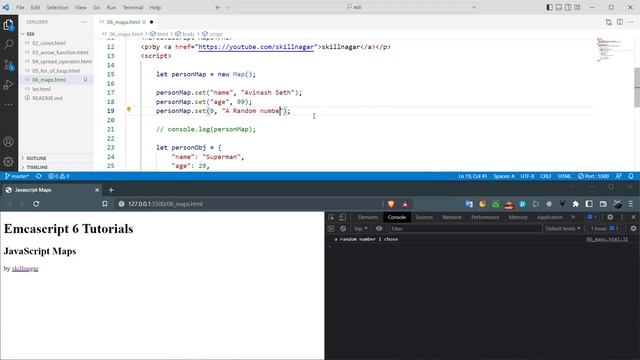
Task: Open console settings gear in the filter row
Action: coord(633,229)
